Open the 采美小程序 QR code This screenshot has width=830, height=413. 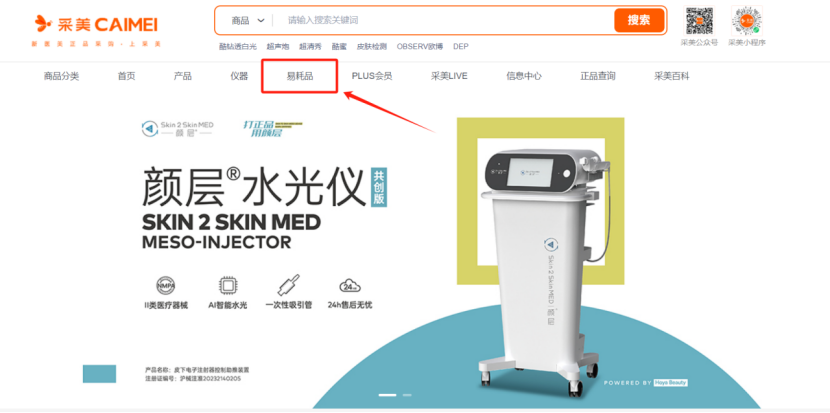click(747, 21)
